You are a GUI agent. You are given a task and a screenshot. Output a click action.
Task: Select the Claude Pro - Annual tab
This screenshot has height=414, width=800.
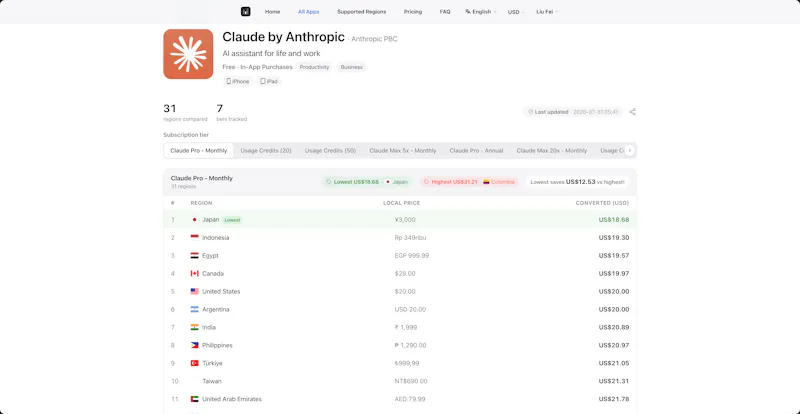tap(476, 151)
